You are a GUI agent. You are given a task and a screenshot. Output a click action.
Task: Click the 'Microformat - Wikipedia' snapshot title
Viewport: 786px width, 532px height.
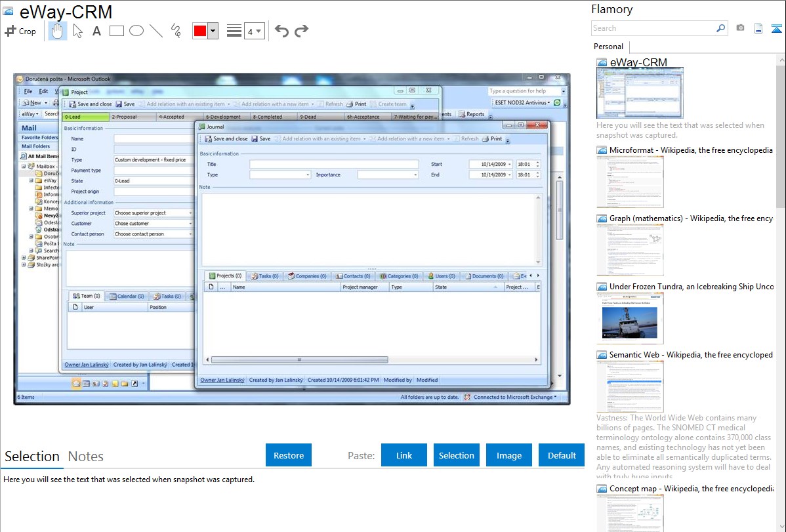[x=691, y=150]
